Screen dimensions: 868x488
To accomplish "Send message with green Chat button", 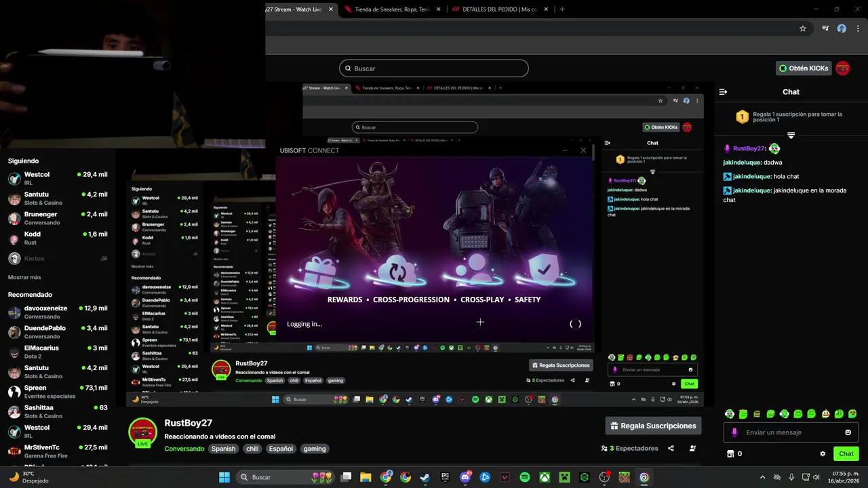I will (846, 454).
